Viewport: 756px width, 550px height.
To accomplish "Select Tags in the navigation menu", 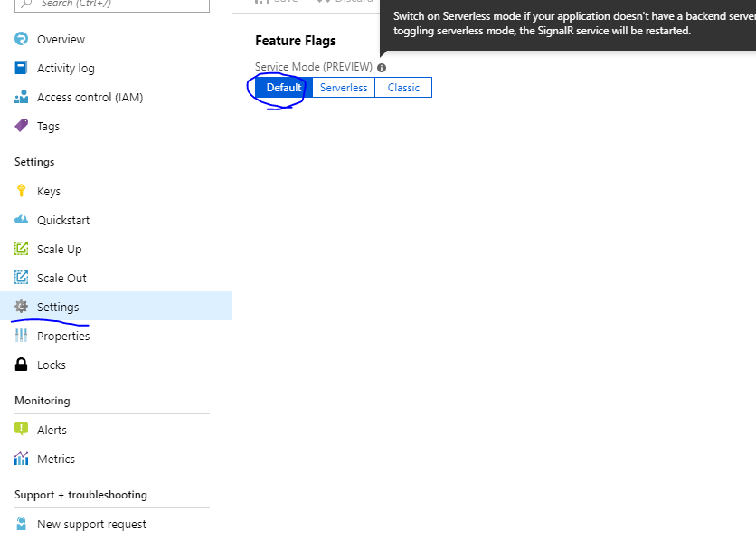I will coord(48,126).
